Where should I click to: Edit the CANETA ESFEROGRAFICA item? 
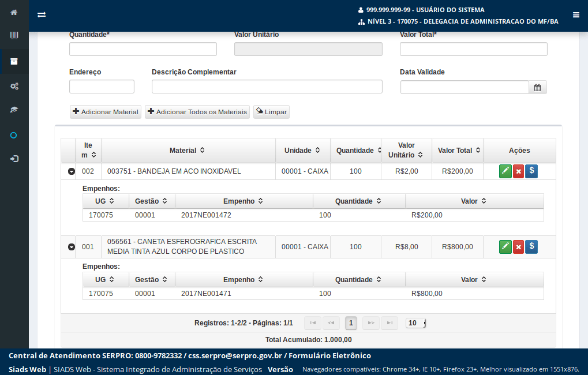point(505,247)
